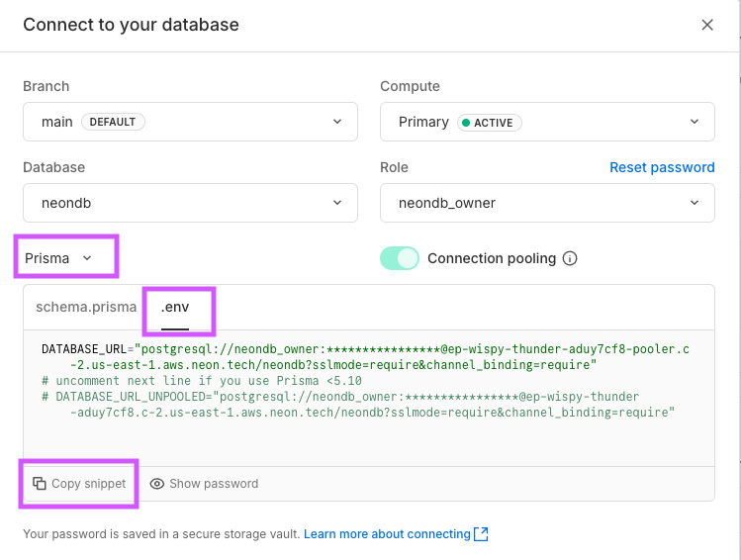Click the external link icon after Learn more
741x560 pixels.
[482, 534]
